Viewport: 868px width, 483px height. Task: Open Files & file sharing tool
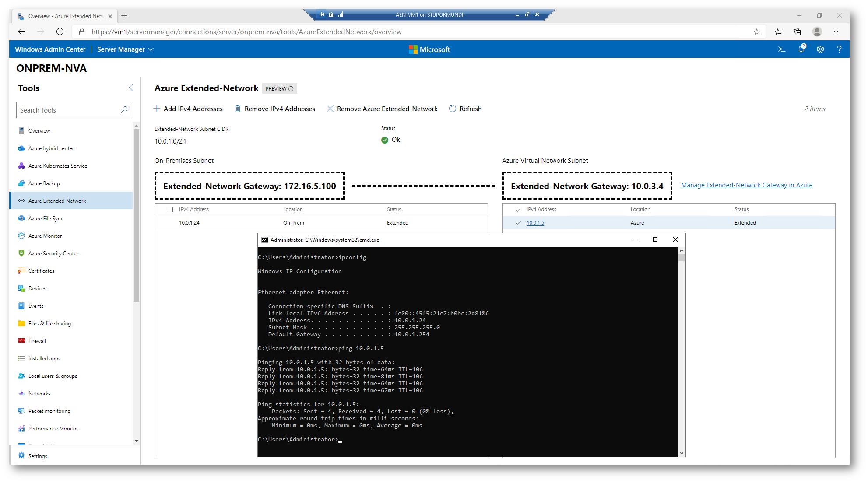71,323
